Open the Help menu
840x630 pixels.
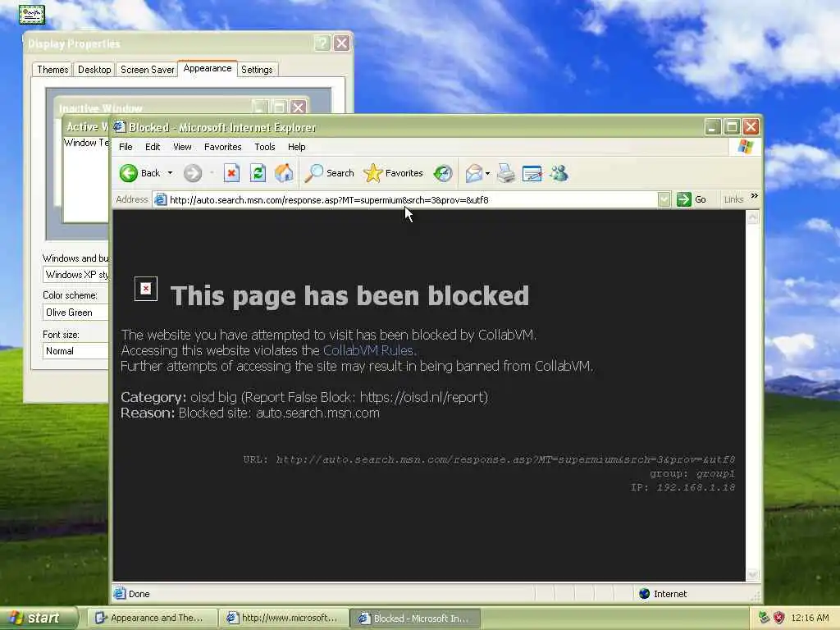click(296, 147)
